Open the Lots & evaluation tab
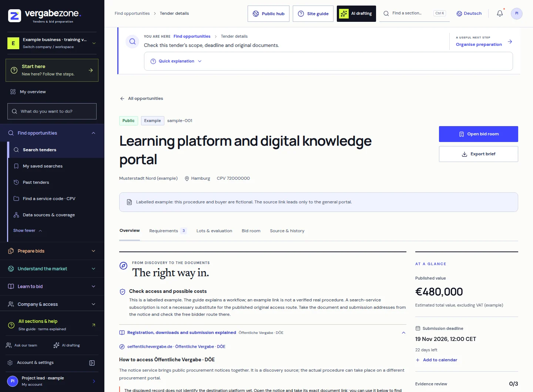This screenshot has width=533, height=392. [x=214, y=231]
